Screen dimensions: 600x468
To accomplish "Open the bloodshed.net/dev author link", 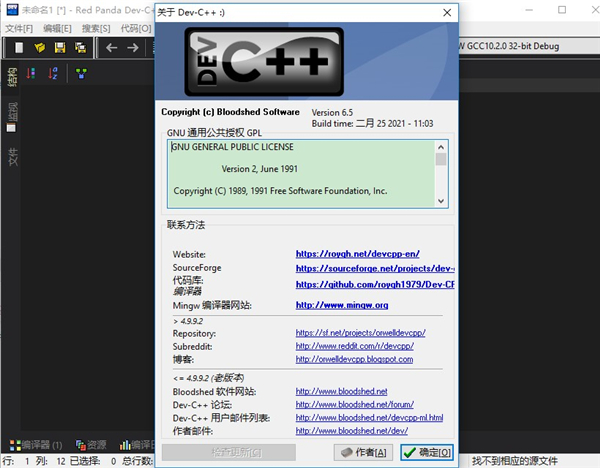I will [x=352, y=430].
